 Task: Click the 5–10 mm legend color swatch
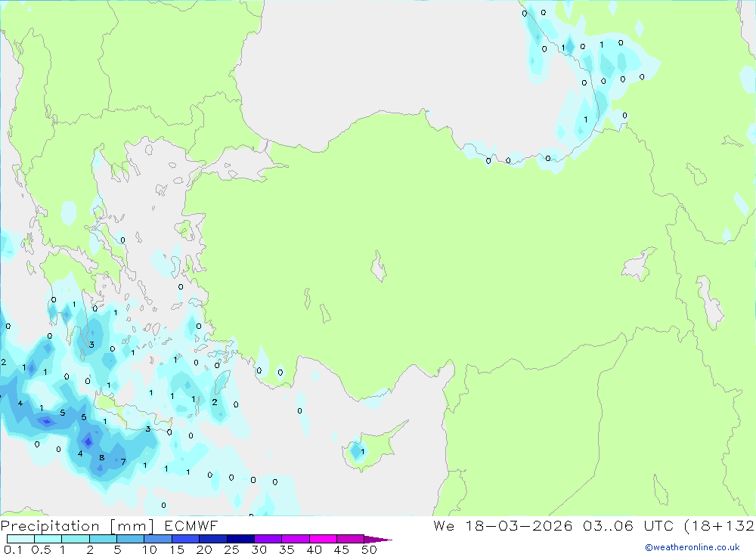point(130,539)
